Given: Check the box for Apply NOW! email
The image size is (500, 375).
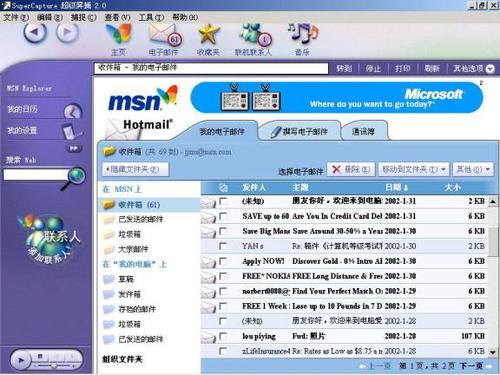Looking at the screenshot, I should tap(223, 261).
